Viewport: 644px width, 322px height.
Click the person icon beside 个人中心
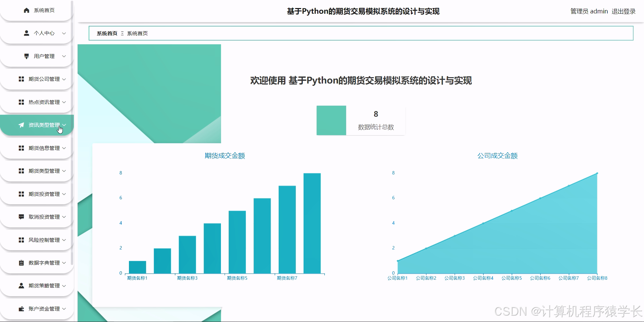click(27, 33)
